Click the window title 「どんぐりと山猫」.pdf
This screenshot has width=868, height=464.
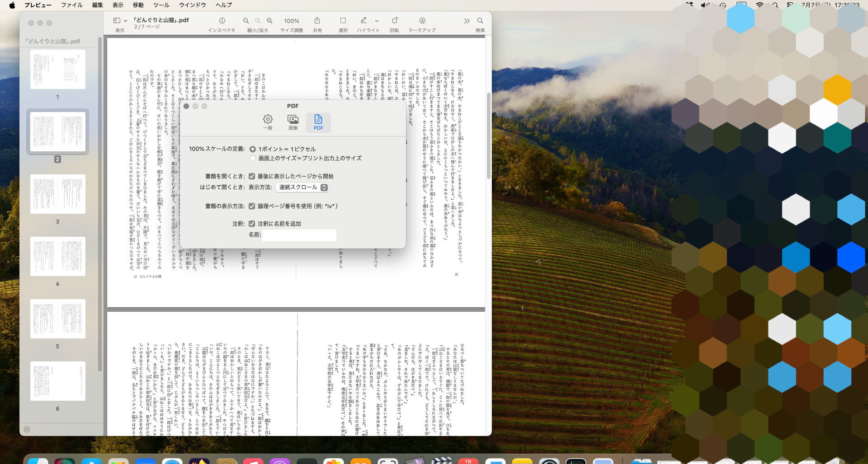pos(161,20)
